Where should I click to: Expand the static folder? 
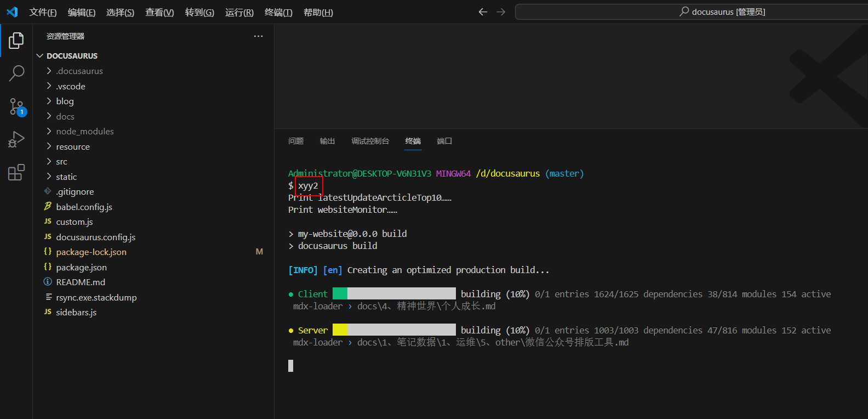49,177
